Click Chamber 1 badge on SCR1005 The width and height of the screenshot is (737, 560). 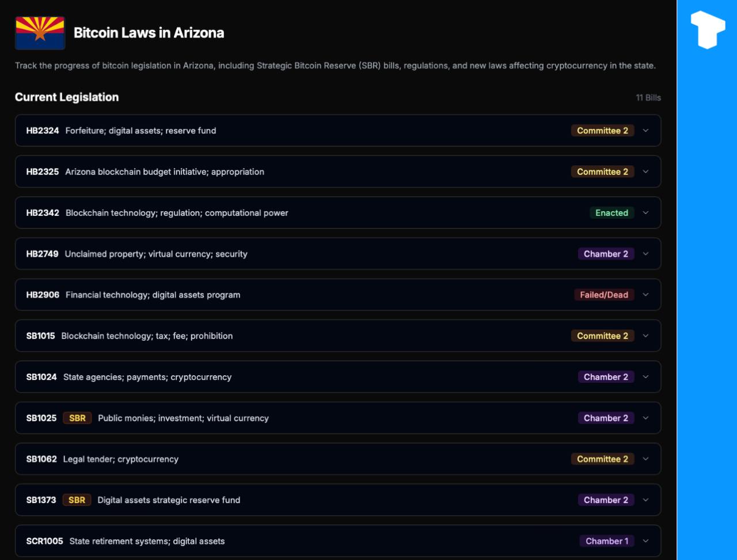pyautogui.click(x=607, y=541)
